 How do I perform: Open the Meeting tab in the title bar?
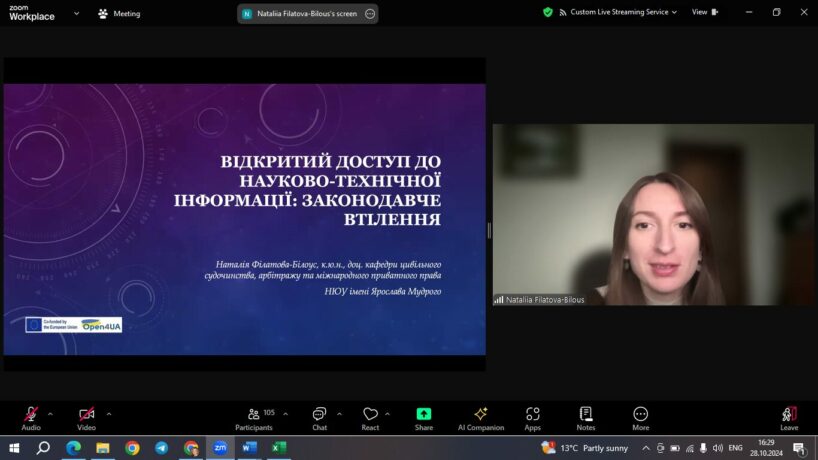coord(119,14)
